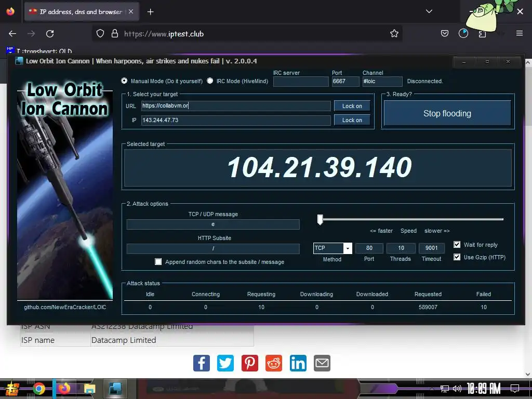
Task: Click the tracking protection shield icon
Action: 100,34
